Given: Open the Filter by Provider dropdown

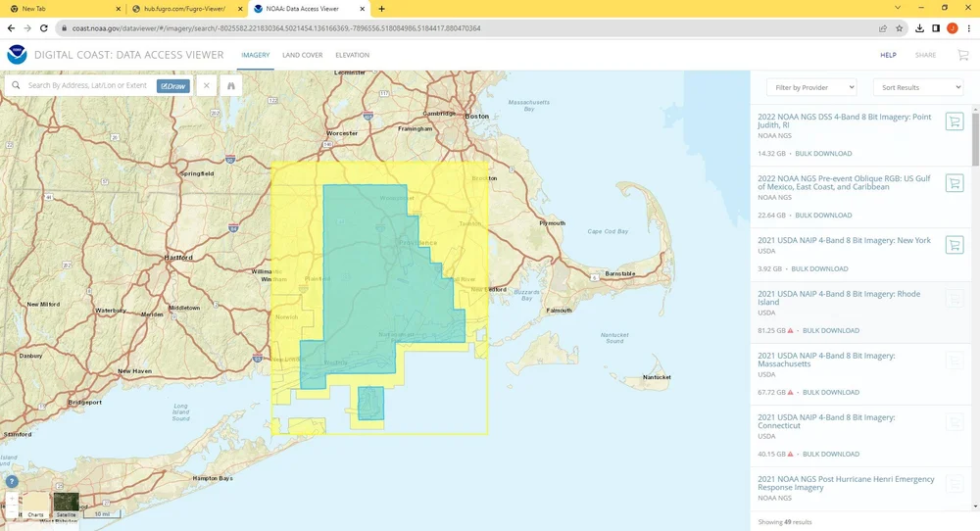Looking at the screenshot, I should [811, 87].
